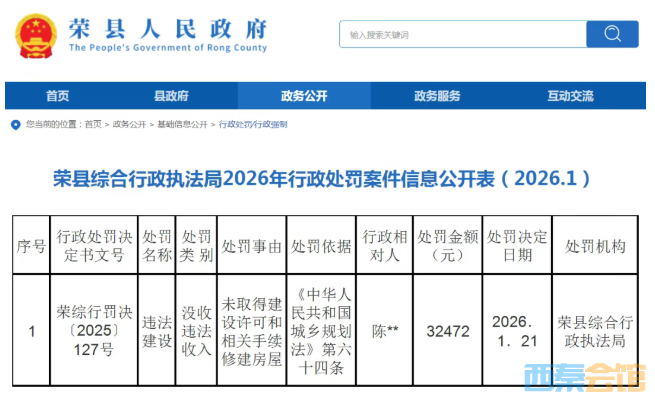
Task: Click 首页 link in breadcrumb
Action: coord(93,124)
